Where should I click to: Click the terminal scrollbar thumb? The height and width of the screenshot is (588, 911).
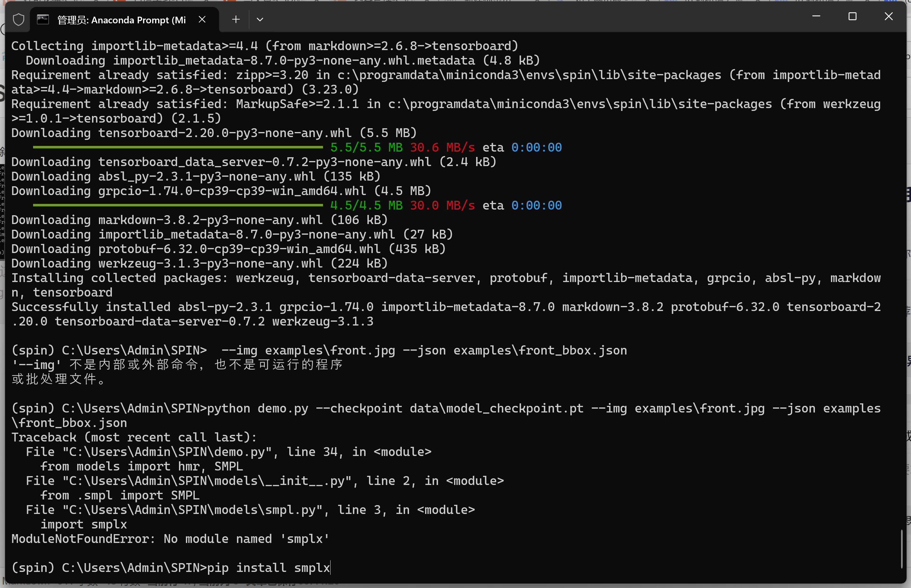pos(902,549)
